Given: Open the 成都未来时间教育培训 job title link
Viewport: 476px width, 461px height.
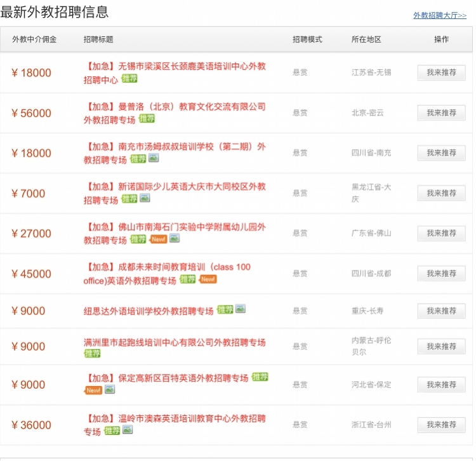Looking at the screenshot, I should [168, 267].
